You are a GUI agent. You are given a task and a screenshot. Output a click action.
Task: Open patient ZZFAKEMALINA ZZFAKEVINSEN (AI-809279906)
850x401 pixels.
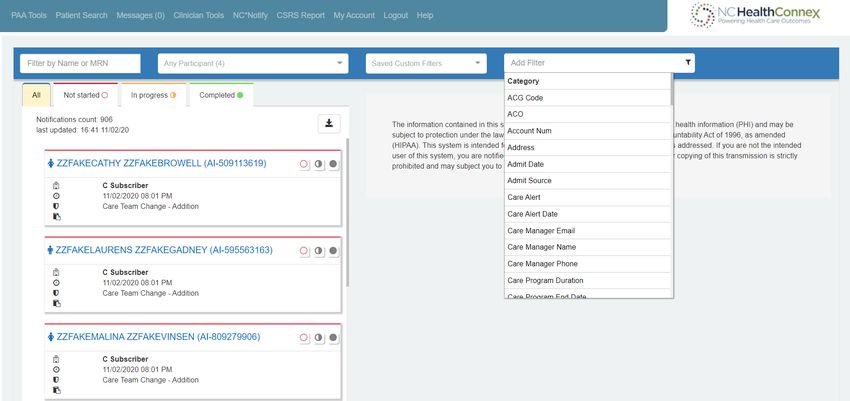click(x=158, y=337)
